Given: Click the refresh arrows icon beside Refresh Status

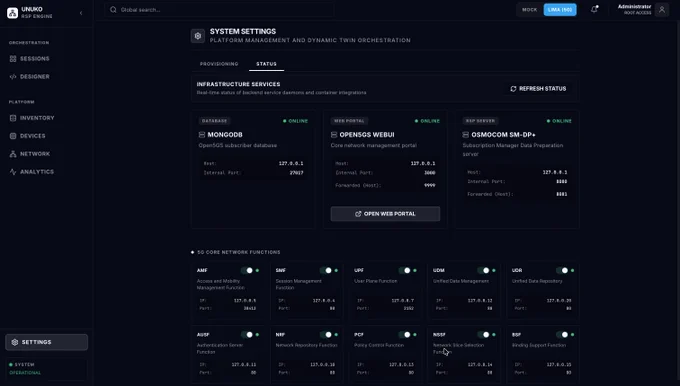Looking at the screenshot, I should (513, 88).
